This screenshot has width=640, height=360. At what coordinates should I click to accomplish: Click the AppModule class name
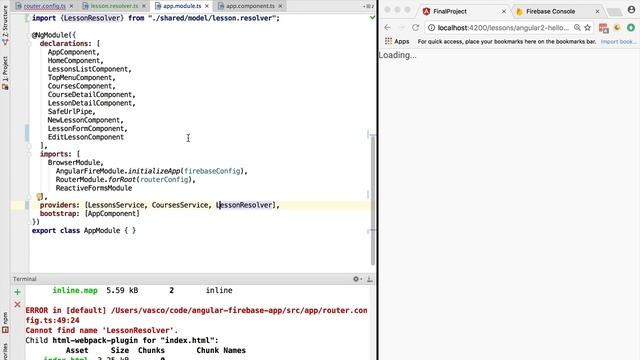[x=102, y=231]
